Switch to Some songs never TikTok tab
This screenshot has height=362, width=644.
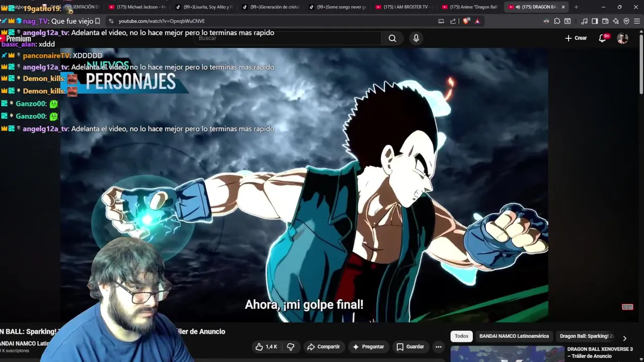coord(337,7)
